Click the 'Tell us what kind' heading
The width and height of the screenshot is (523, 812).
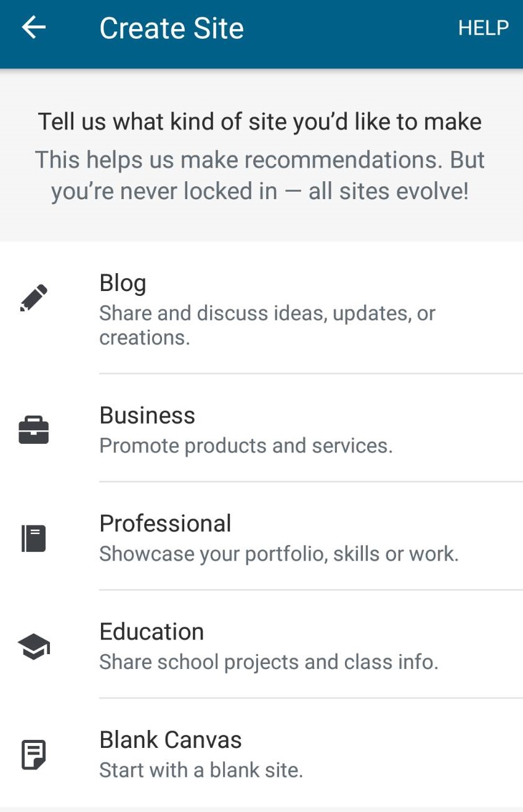(x=259, y=121)
